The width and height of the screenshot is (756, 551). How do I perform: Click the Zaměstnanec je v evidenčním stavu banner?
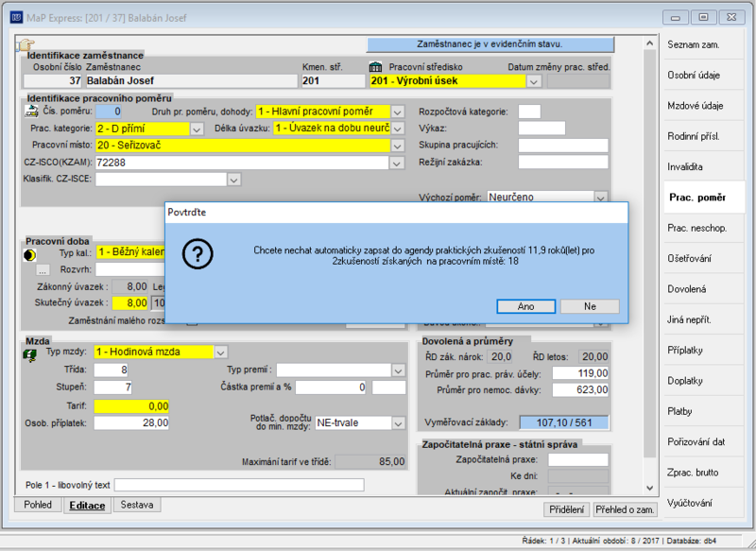pyautogui.click(x=490, y=44)
